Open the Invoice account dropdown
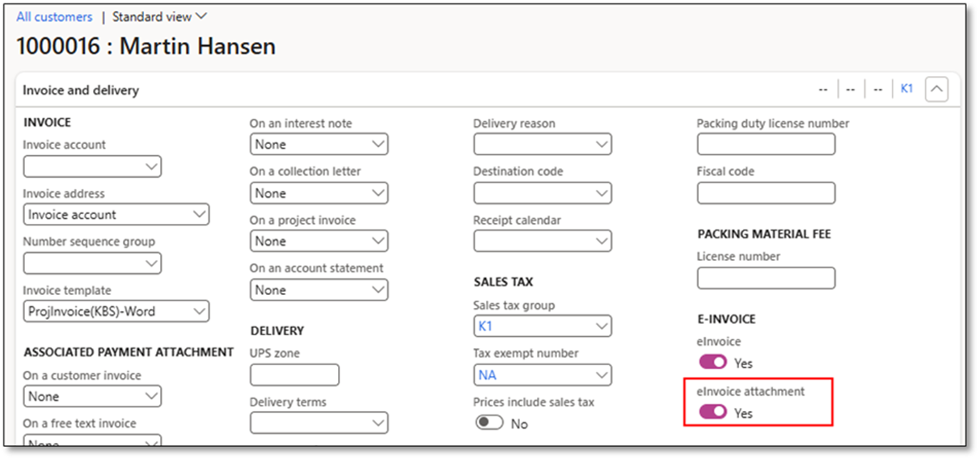Screen dimensions: 980x459 coord(92,166)
